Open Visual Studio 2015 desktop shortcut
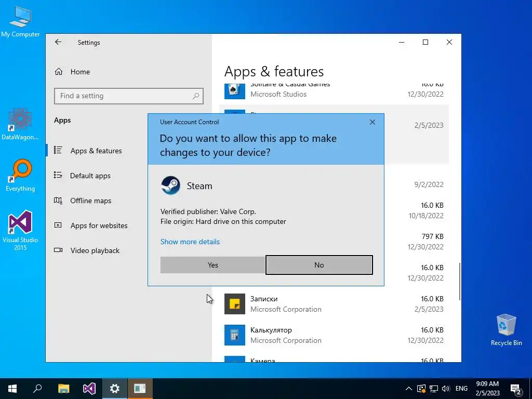Image resolution: width=532 pixels, height=399 pixels. 20,231
